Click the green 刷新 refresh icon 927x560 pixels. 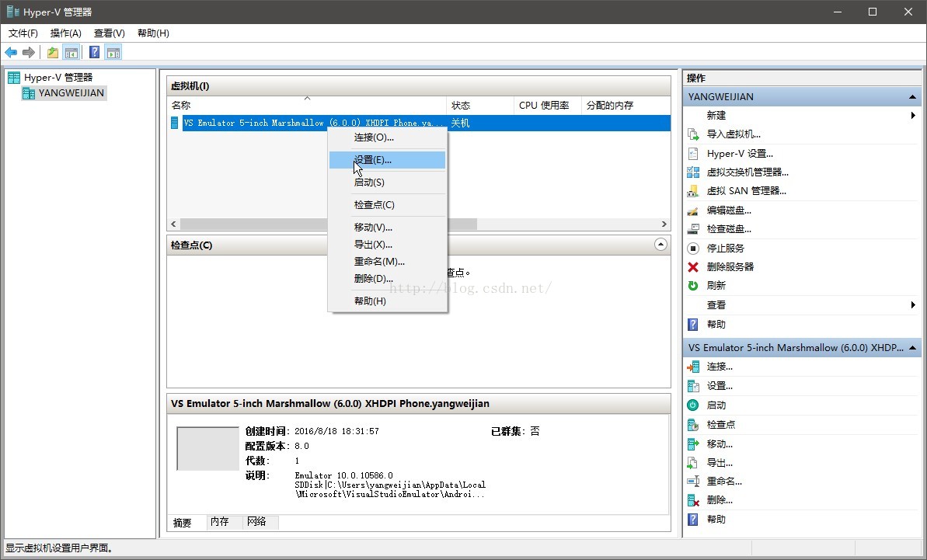693,286
